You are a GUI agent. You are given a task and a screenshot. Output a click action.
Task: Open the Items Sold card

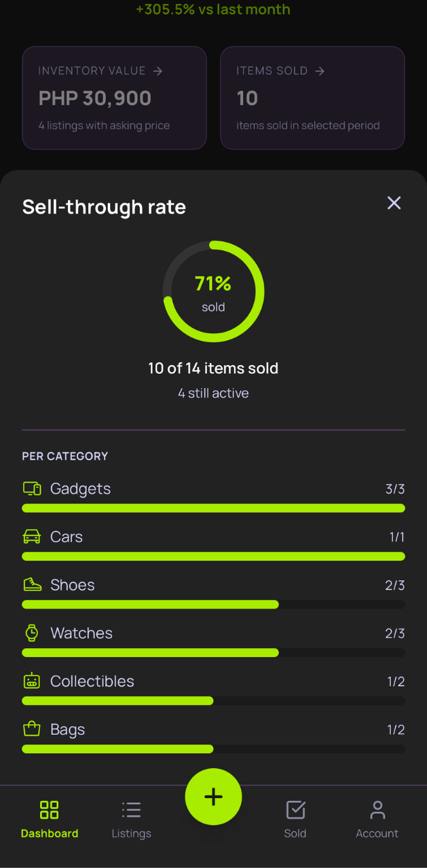(312, 98)
